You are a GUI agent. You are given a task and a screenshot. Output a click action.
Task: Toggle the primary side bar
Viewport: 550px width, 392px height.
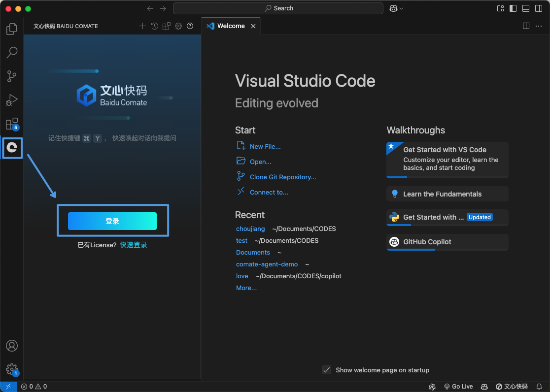513,8
